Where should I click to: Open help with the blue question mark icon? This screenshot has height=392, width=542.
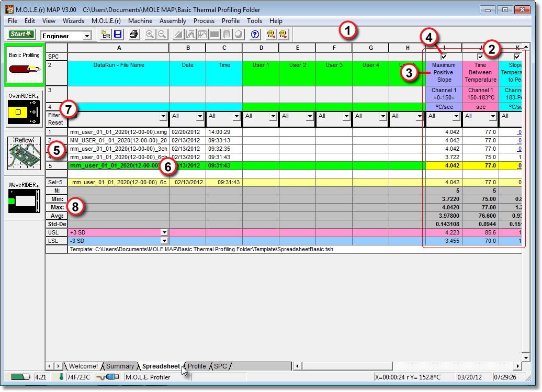point(255,35)
